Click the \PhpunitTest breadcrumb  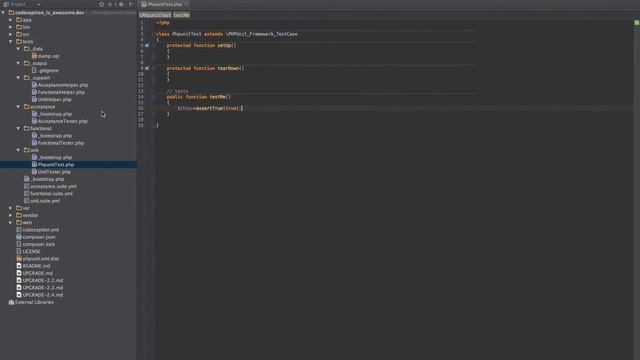155,15
